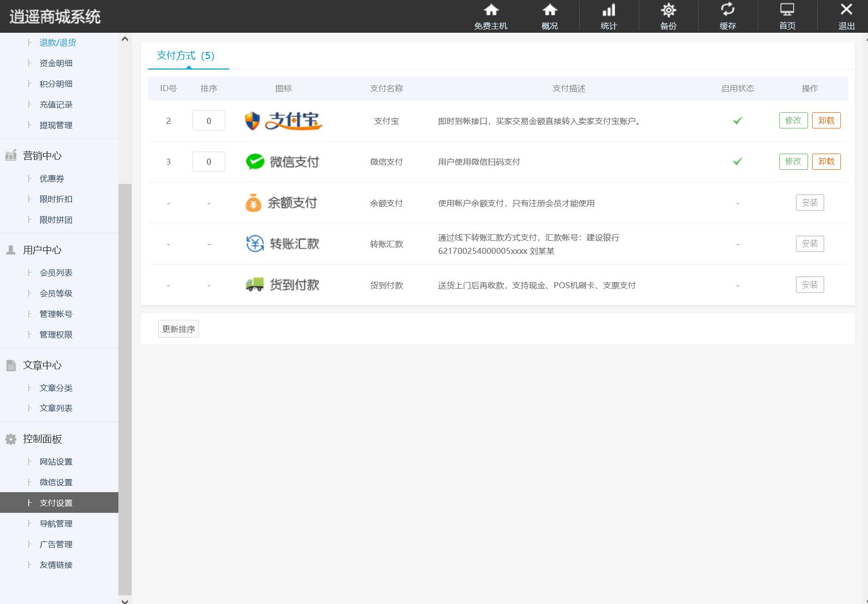Open 微信设置 in sidebar

pos(56,483)
